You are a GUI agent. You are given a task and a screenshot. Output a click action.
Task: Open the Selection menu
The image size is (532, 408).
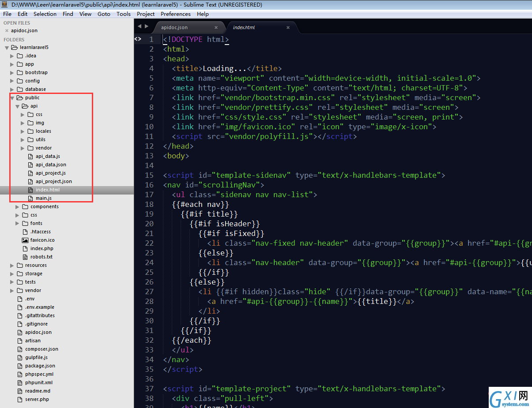pyautogui.click(x=45, y=14)
